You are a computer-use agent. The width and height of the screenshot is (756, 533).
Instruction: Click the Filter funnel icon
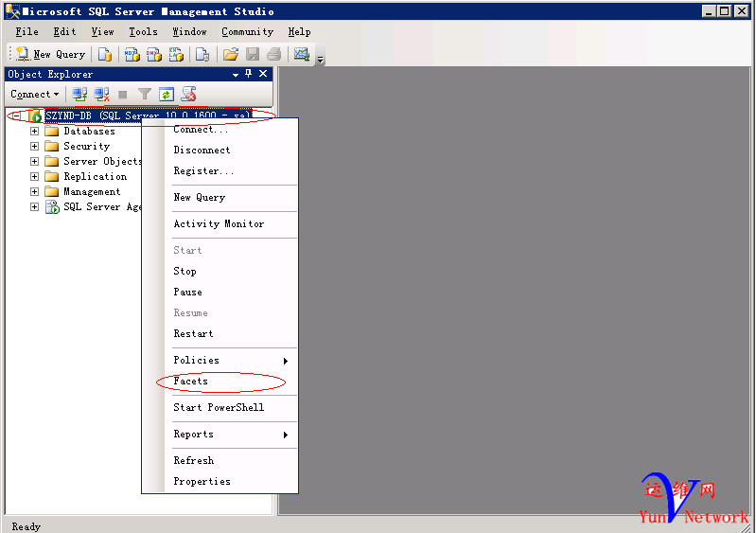tap(144, 94)
